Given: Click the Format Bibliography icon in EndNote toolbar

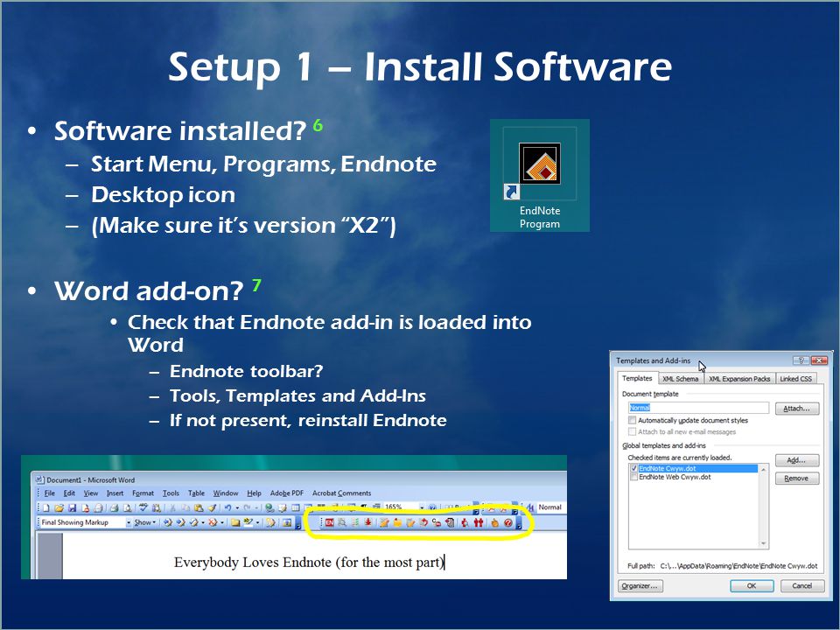Looking at the screenshot, I should pyautogui.click(x=354, y=523).
